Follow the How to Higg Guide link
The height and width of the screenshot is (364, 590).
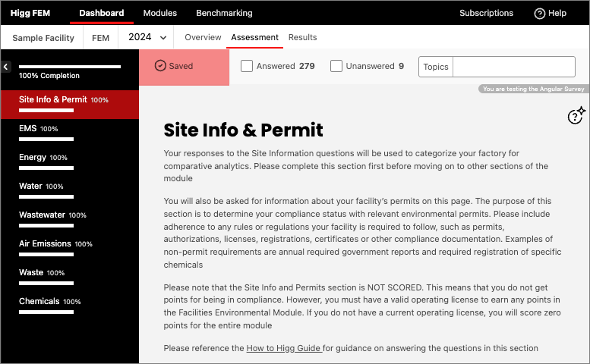click(284, 349)
